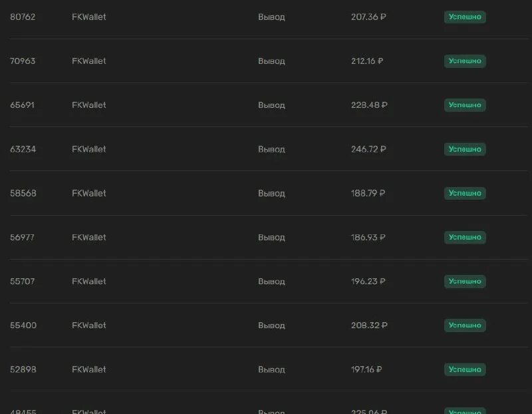Click the 197.16 ₽ amount

[x=366, y=369]
